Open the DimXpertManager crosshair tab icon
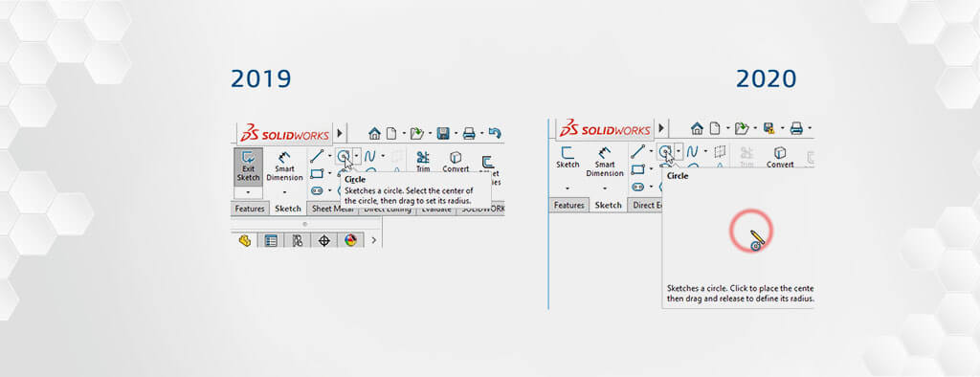The width and height of the screenshot is (980, 377). [323, 240]
